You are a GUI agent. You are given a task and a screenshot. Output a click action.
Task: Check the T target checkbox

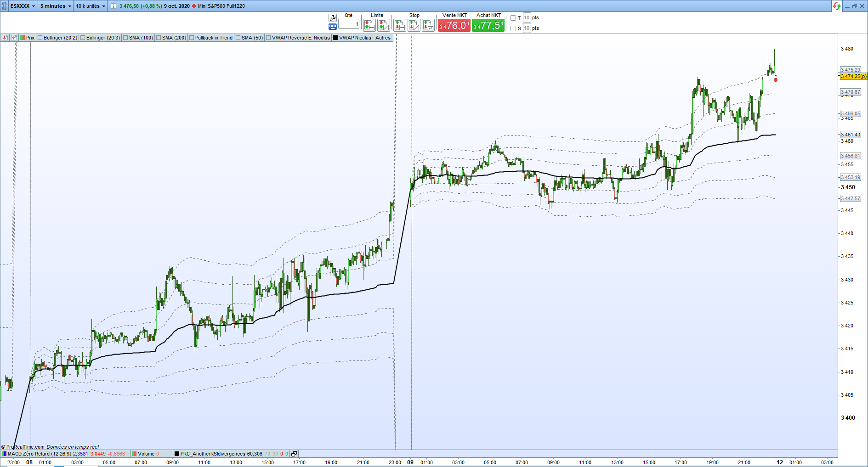pyautogui.click(x=513, y=18)
